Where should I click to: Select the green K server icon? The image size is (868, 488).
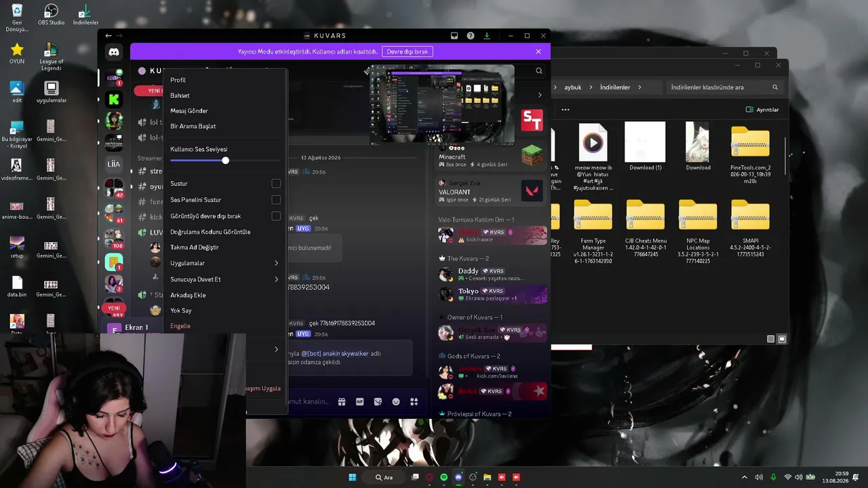[x=114, y=100]
